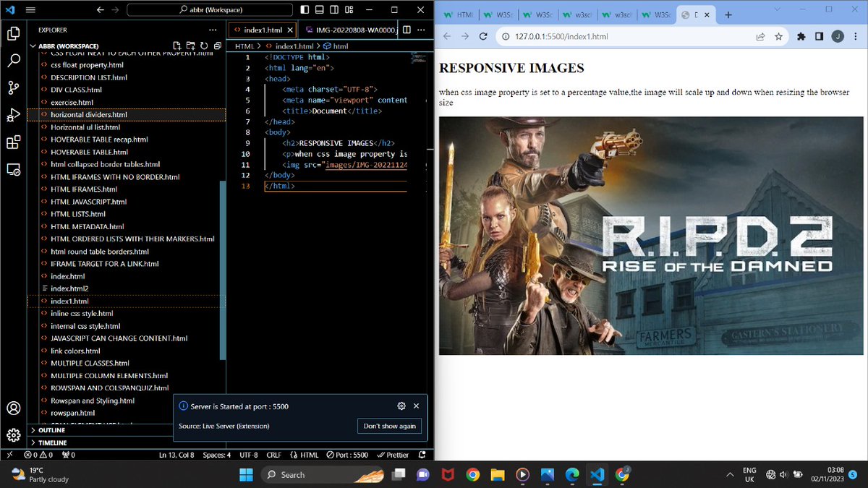
Task: Change encoding via UTF-8
Action: 249,455
